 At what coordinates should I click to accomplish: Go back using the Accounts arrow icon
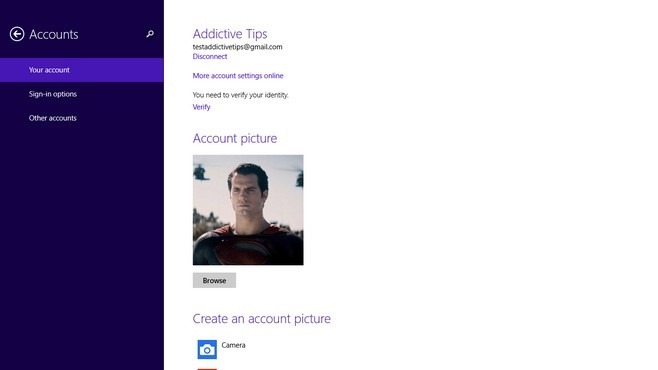point(17,34)
